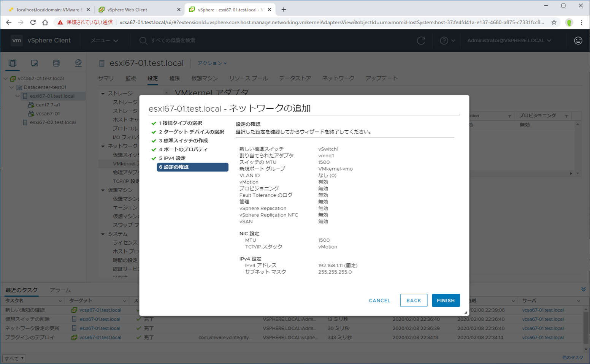Open a new browser tab
Image resolution: width=590 pixels, height=364 pixels.
tap(284, 9)
